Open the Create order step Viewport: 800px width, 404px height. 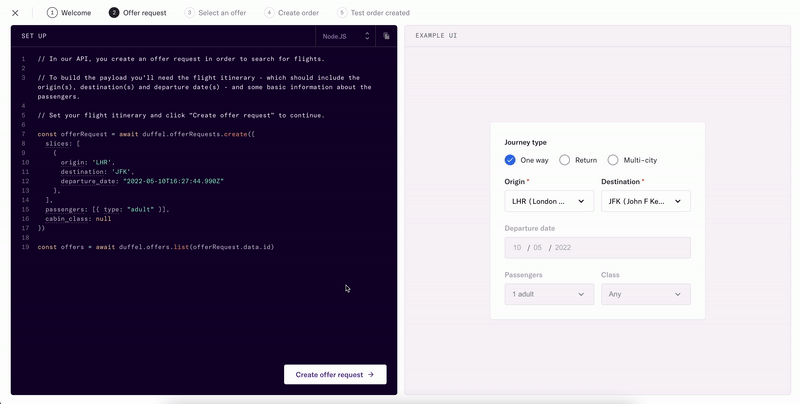point(292,13)
